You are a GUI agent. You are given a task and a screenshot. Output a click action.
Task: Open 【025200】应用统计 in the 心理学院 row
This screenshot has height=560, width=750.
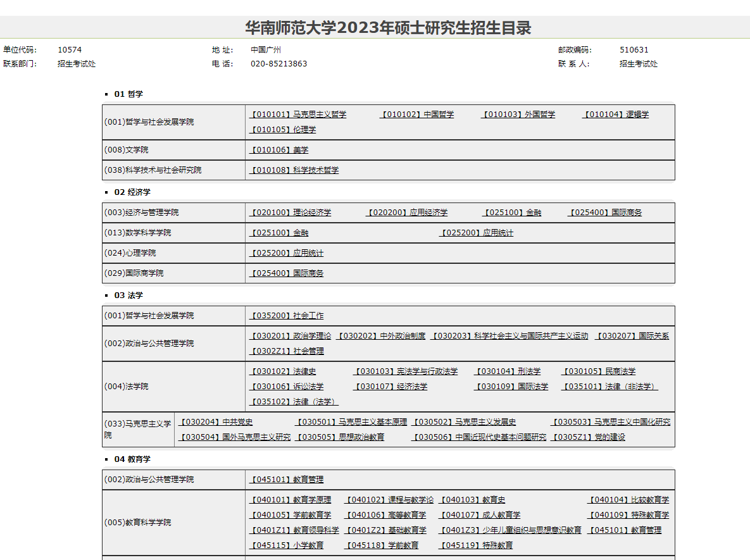coord(286,253)
